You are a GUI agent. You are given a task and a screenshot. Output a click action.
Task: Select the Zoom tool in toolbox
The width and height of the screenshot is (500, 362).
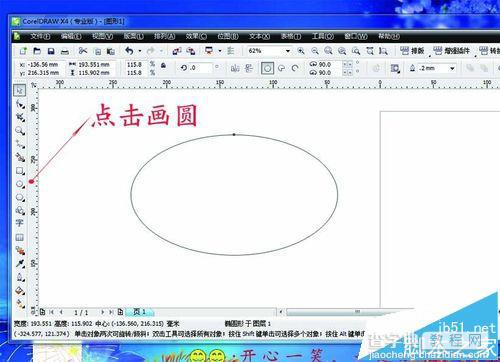click(x=20, y=131)
